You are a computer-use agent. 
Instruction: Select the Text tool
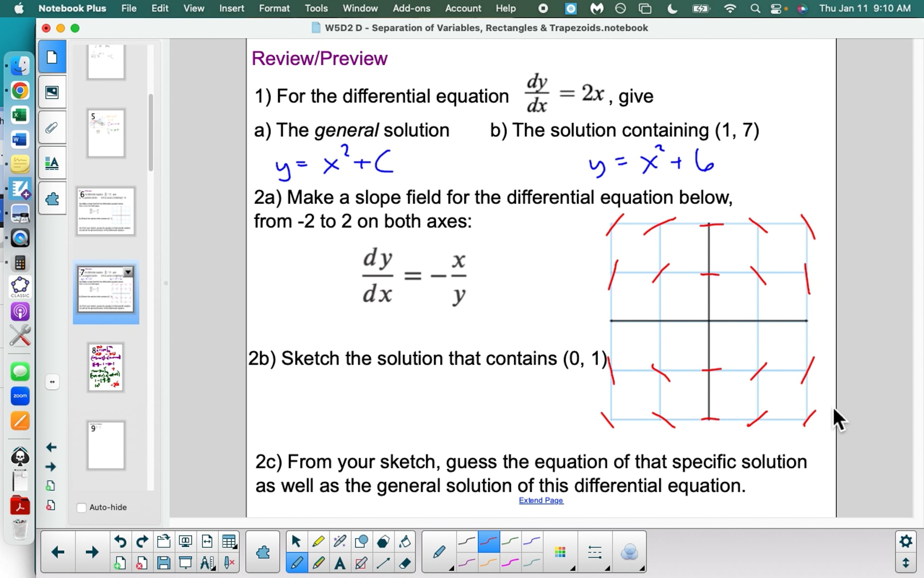tap(340, 563)
